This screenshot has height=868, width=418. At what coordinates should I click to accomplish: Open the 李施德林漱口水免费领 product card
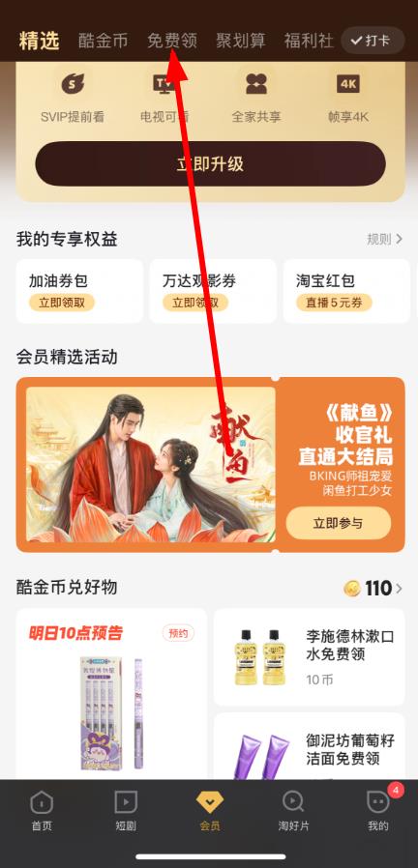pyautogui.click(x=310, y=657)
